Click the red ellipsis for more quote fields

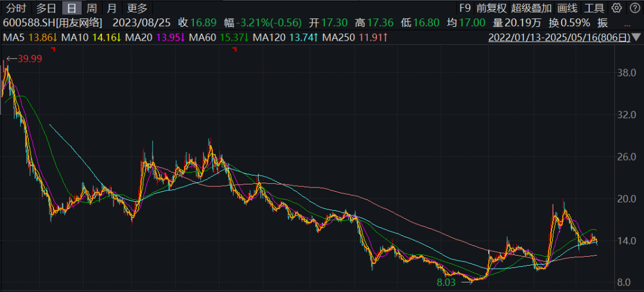click(626, 24)
